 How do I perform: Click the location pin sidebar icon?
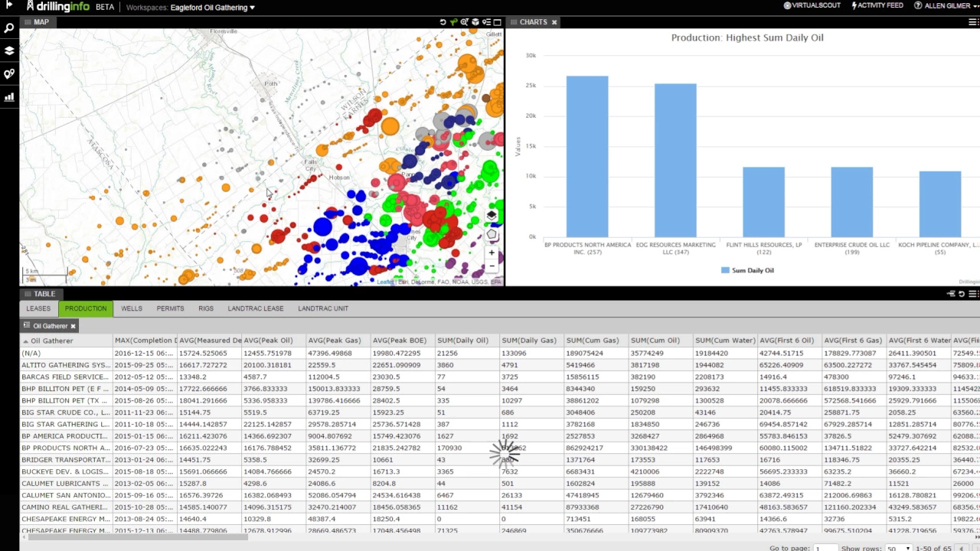[9, 74]
